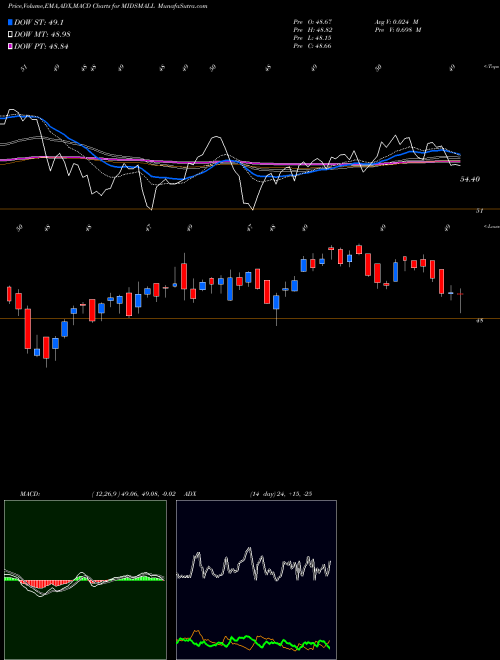Click the '<Tops' marker label
The height and width of the screenshot is (660, 500).
click(x=491, y=67)
